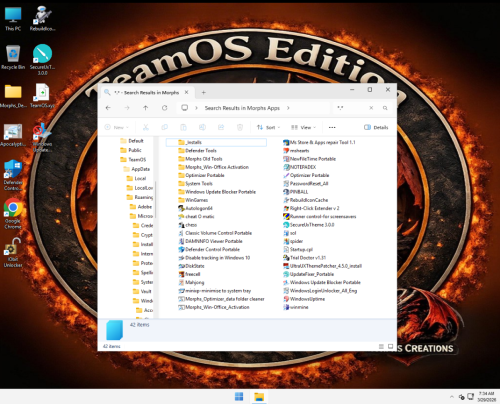500x404 pixels.
Task: Click the Rename toolbar icon
Action: [x=202, y=127]
